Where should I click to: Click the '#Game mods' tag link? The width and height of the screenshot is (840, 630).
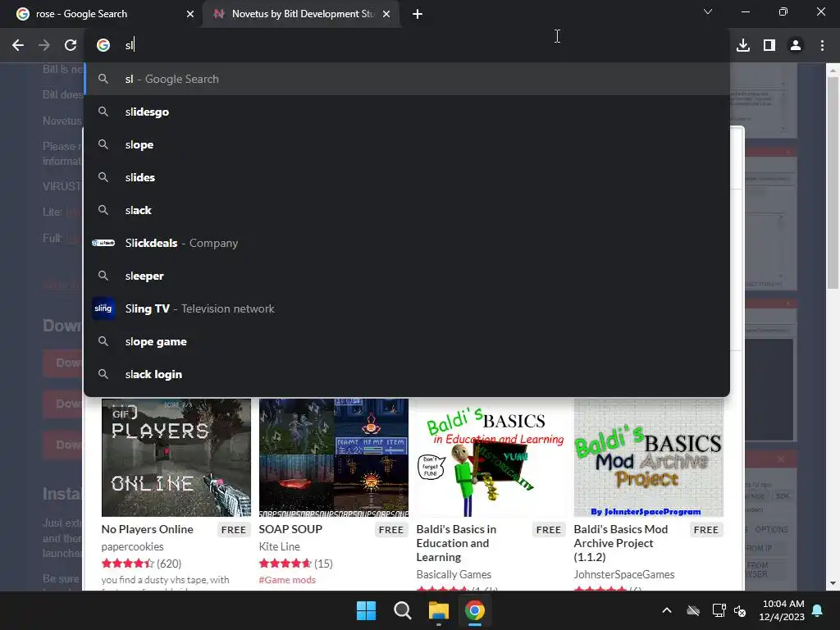click(287, 580)
